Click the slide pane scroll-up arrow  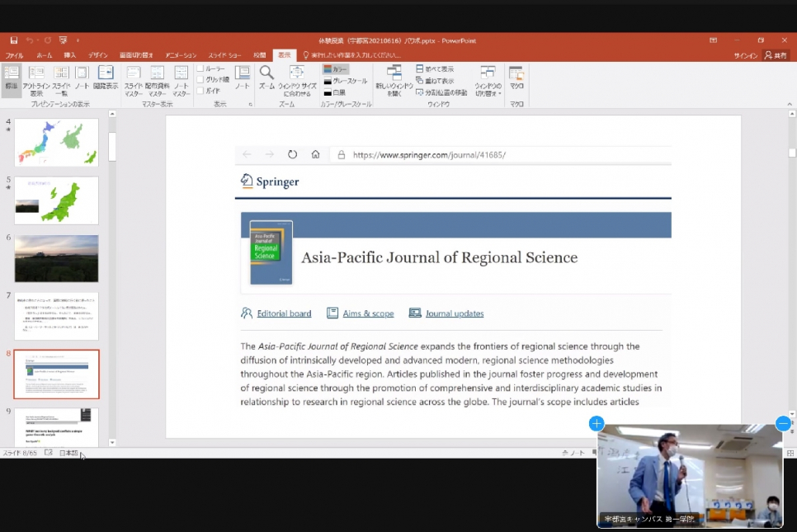tap(112, 114)
